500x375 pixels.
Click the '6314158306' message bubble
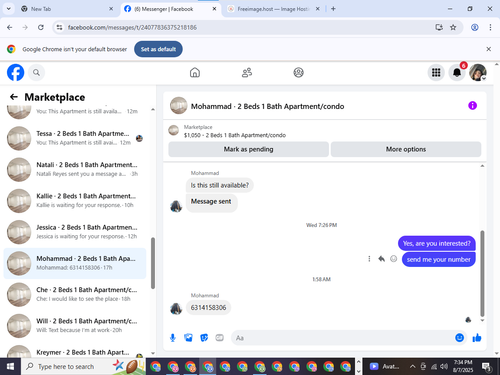tap(208, 307)
